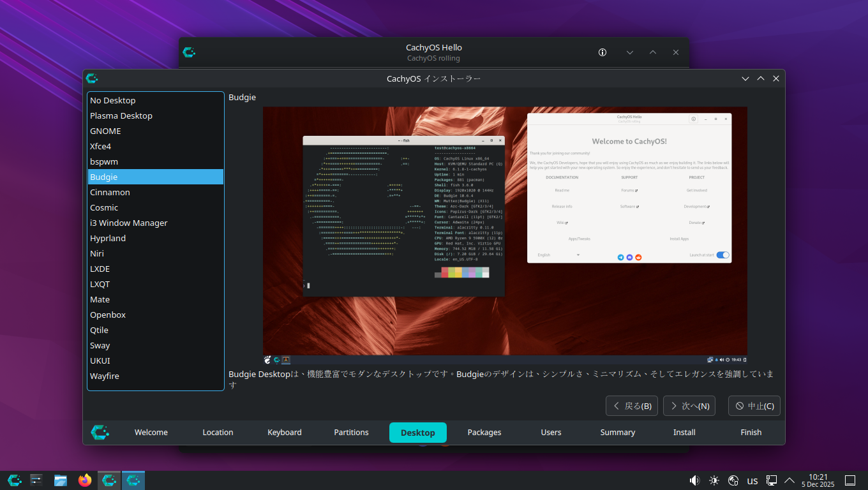Expand the hidden system tray icons arrow
The image size is (868, 490).
coord(789,480)
